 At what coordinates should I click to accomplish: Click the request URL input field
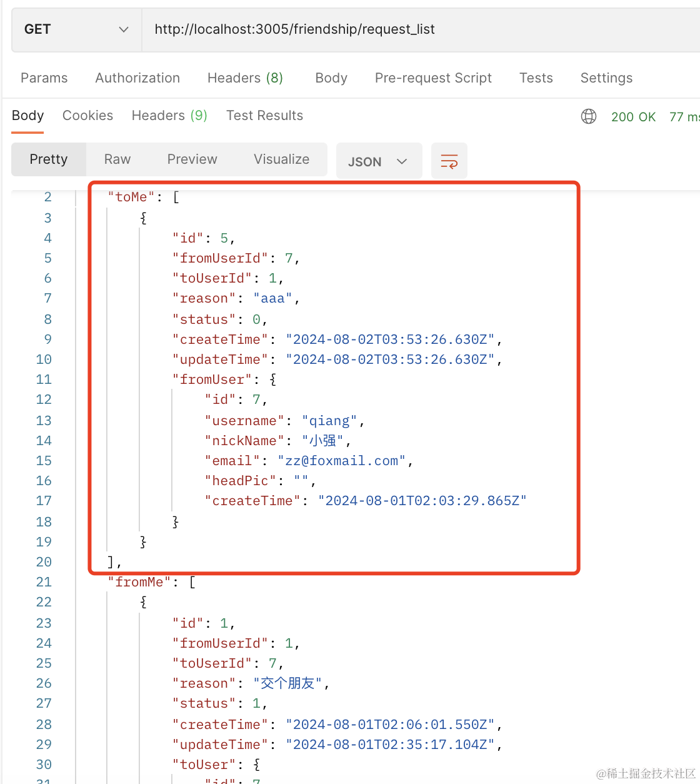[419, 29]
